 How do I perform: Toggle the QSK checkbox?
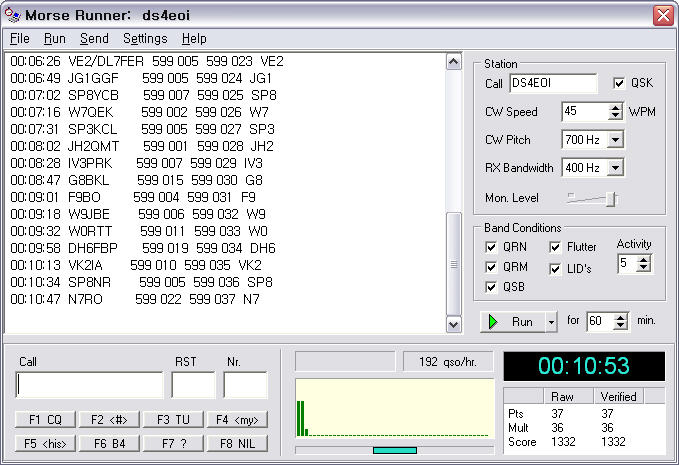[619, 83]
